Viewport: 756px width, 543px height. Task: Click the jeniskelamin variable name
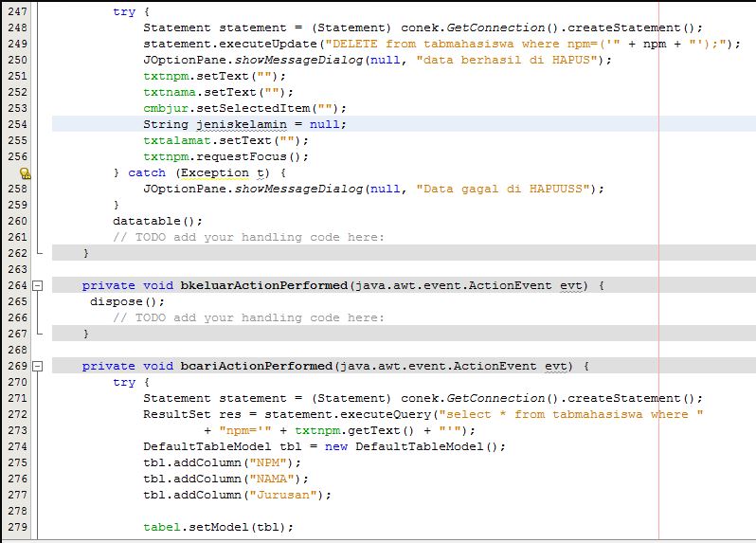pos(241,124)
